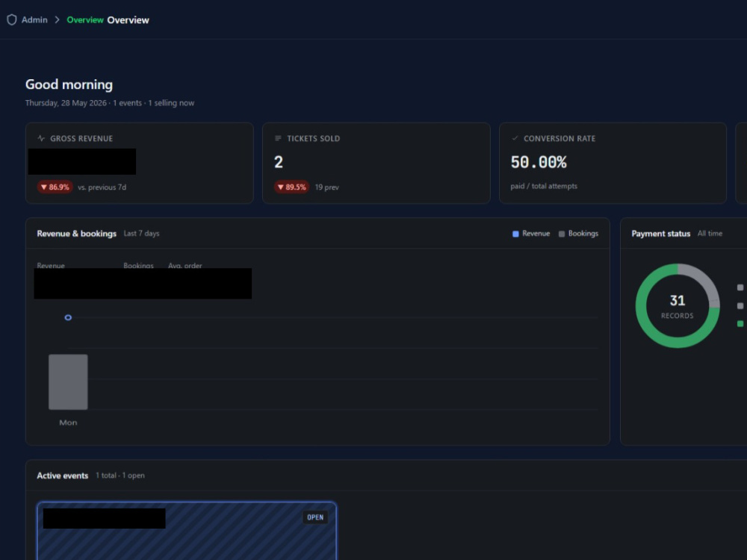
Task: Toggle the Revenue legend blue swatch
Action: [515, 234]
